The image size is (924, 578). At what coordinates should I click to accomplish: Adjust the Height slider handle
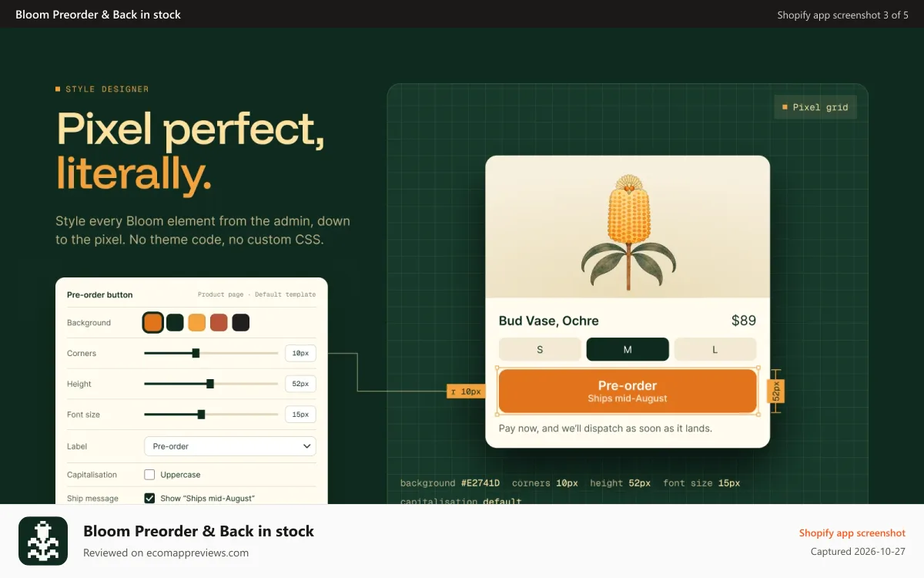tap(210, 384)
